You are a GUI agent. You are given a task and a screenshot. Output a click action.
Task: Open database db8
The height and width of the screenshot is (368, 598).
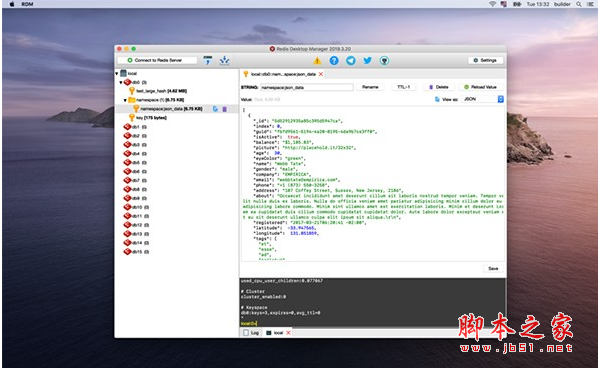[x=135, y=189]
